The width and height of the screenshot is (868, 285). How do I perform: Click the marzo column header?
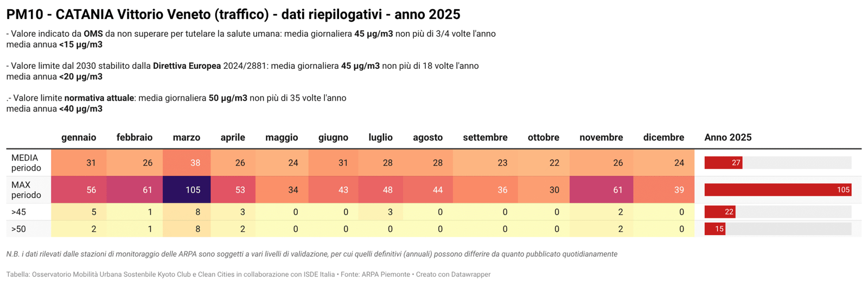pos(186,138)
